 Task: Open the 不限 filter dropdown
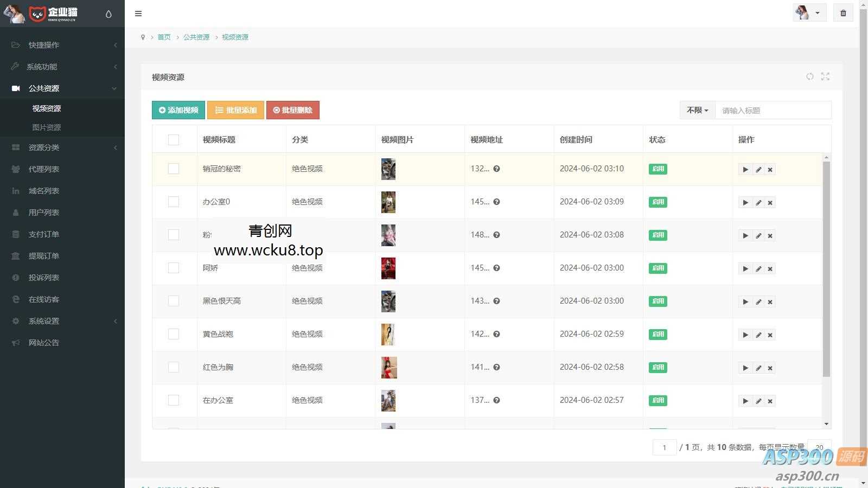coord(697,110)
